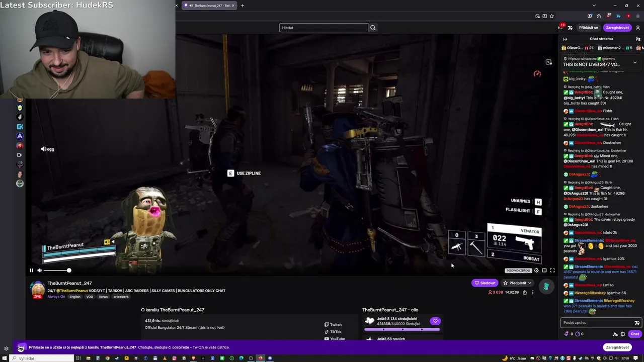Open the browser hamburger menu

click(638, 16)
